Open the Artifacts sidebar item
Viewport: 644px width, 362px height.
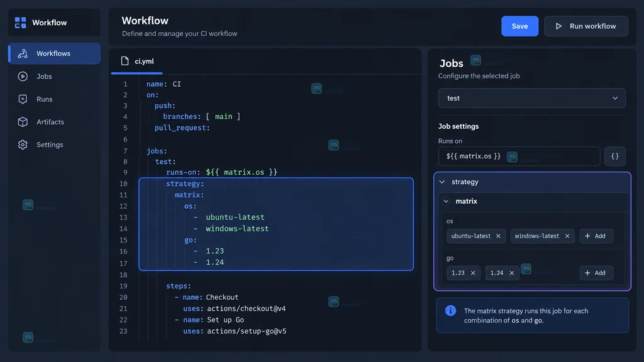(54, 122)
